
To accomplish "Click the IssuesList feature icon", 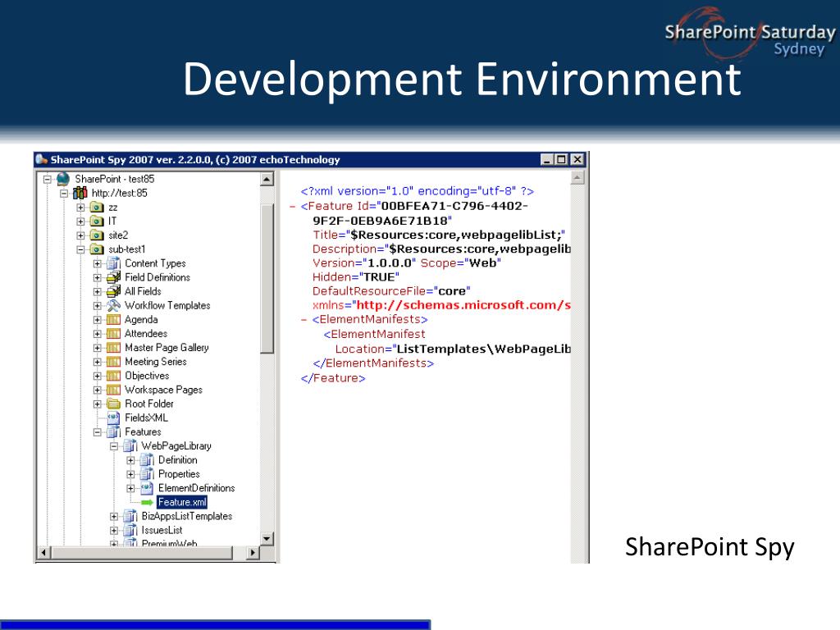I will click(x=130, y=531).
